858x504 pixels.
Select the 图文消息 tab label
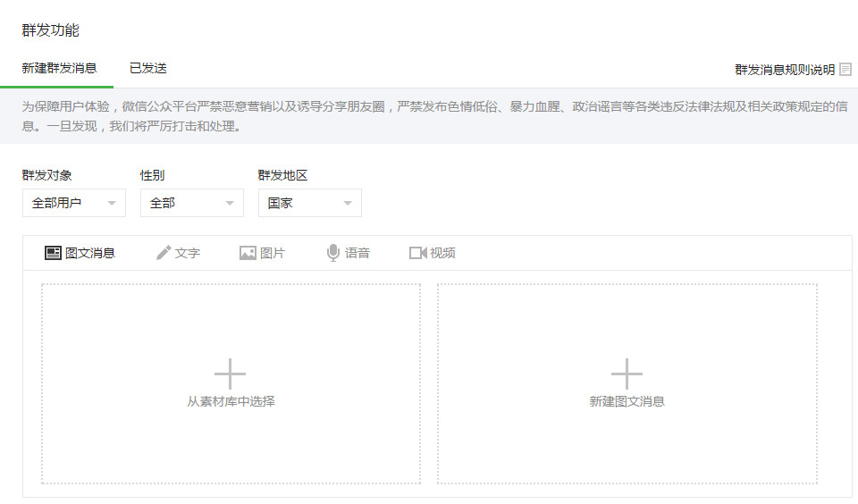coord(90,253)
